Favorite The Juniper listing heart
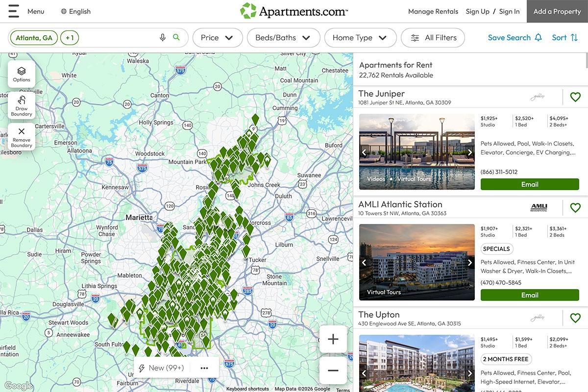This screenshot has height=392, width=588. pyautogui.click(x=575, y=97)
